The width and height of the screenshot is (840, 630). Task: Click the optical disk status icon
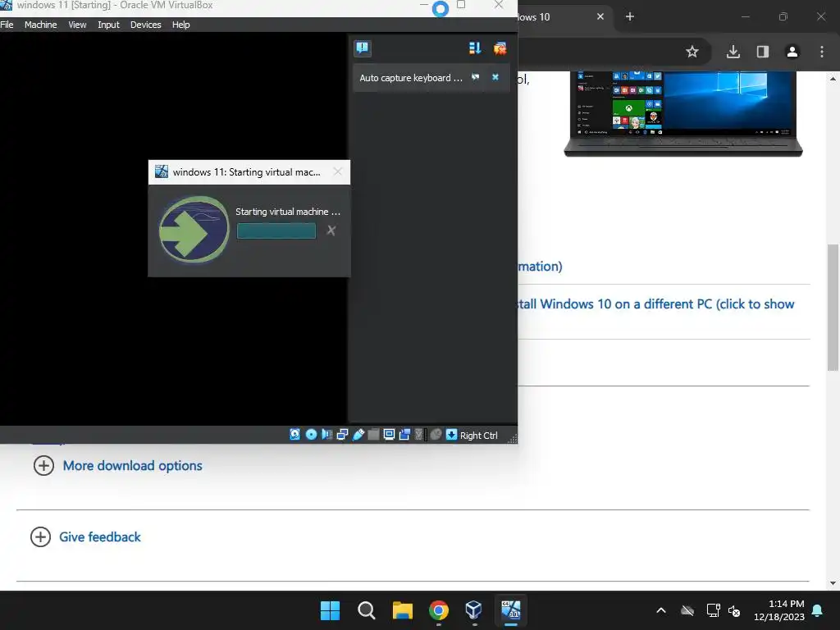coord(311,435)
